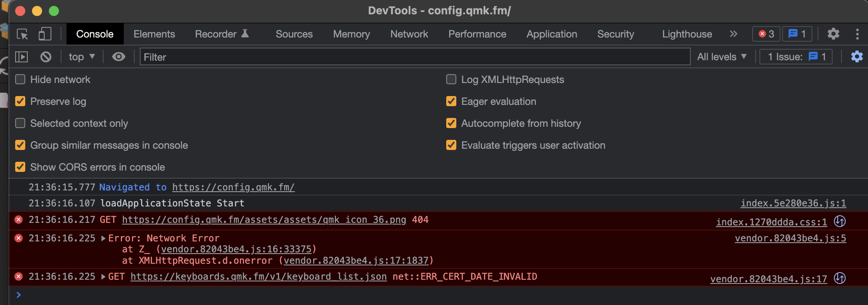Enable Log XMLHttpRequests checkbox
This screenshot has width=868, height=305.
(x=451, y=79)
